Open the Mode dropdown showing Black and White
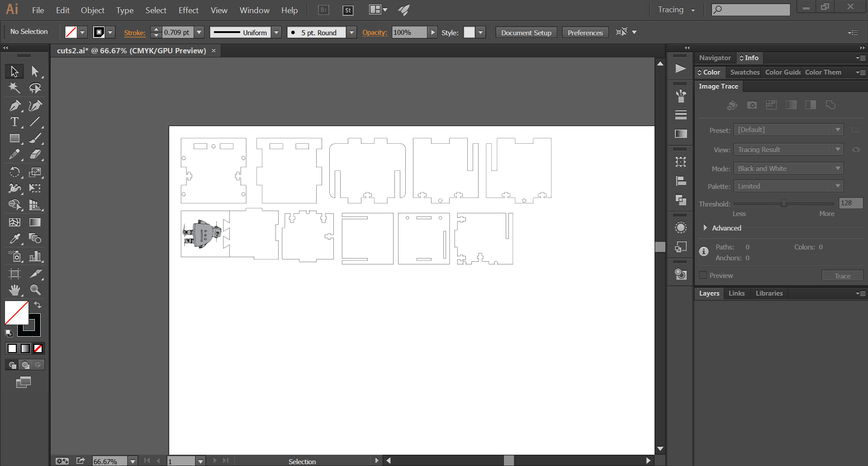868x466 pixels. click(x=788, y=169)
